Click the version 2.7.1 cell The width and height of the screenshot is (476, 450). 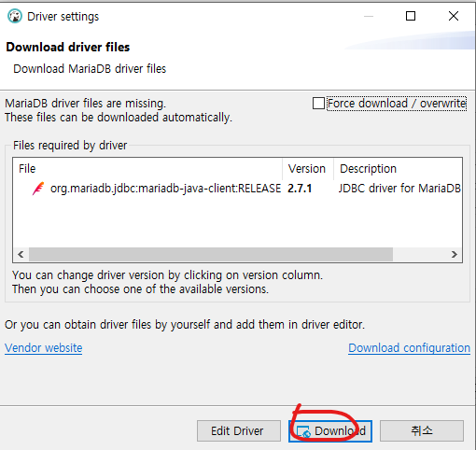[300, 189]
